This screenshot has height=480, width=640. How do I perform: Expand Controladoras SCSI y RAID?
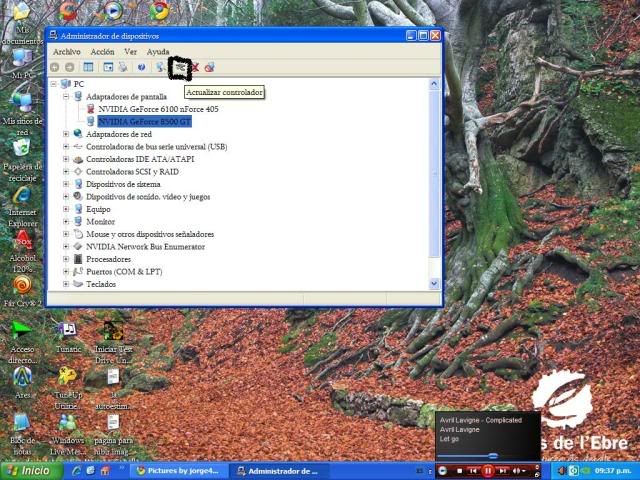(x=66, y=171)
